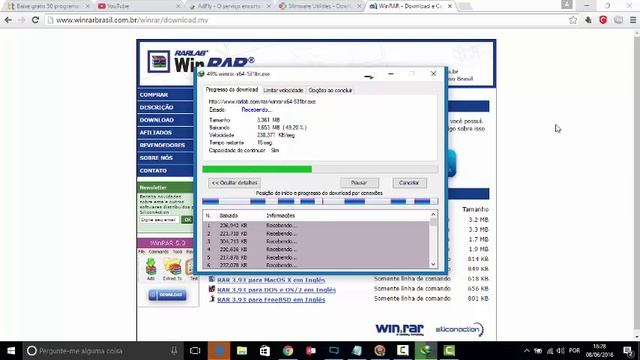Open 'RAR 3.93 para FreeBSD em Inglês' link
The height and width of the screenshot is (360, 640).
pos(271,300)
